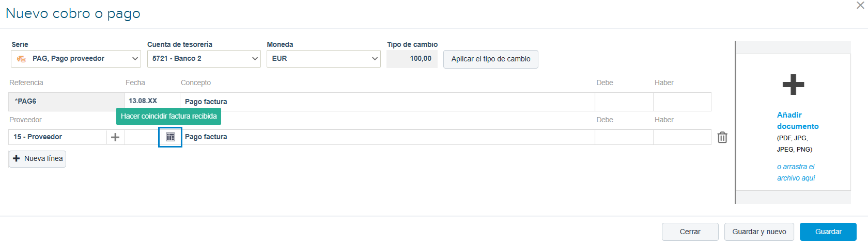Image resolution: width=868 pixels, height=246 pixels.
Task: Click the Tipo de cambio 100,00 field
Action: [412, 59]
